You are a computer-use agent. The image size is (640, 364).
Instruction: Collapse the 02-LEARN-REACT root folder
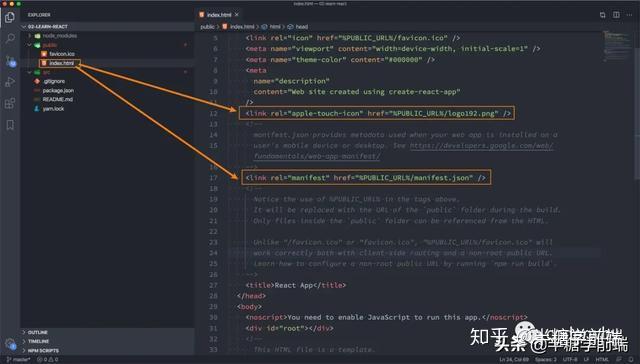tap(24, 27)
